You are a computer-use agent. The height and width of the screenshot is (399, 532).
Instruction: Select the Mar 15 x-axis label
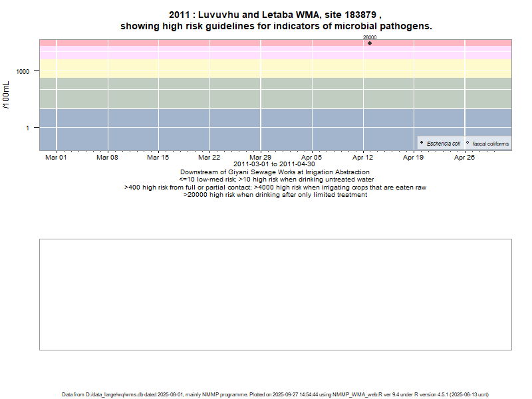[158, 158]
